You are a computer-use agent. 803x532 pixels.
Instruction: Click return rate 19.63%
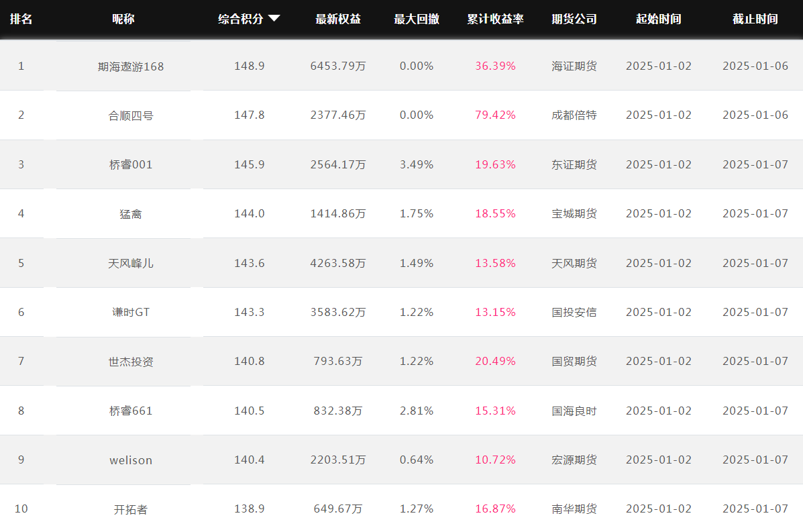click(x=495, y=164)
